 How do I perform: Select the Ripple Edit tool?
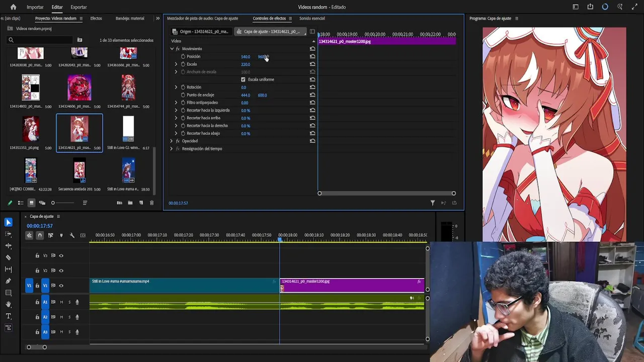tap(8, 246)
